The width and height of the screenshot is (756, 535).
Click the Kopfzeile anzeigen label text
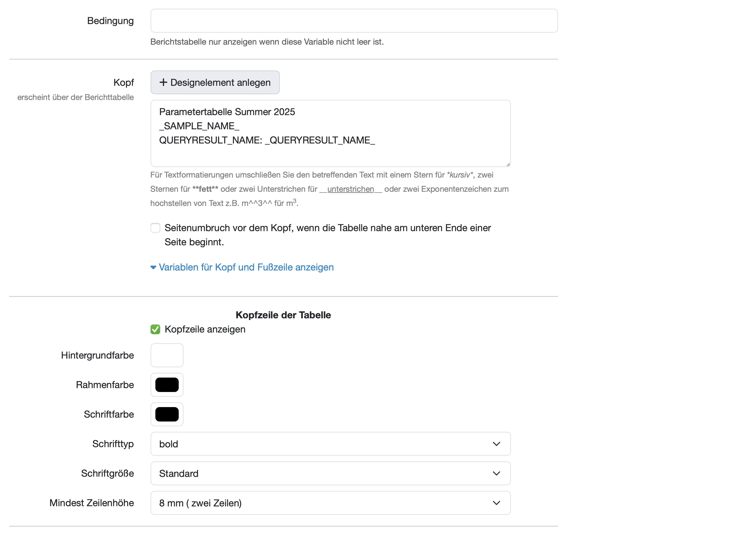pyautogui.click(x=205, y=330)
